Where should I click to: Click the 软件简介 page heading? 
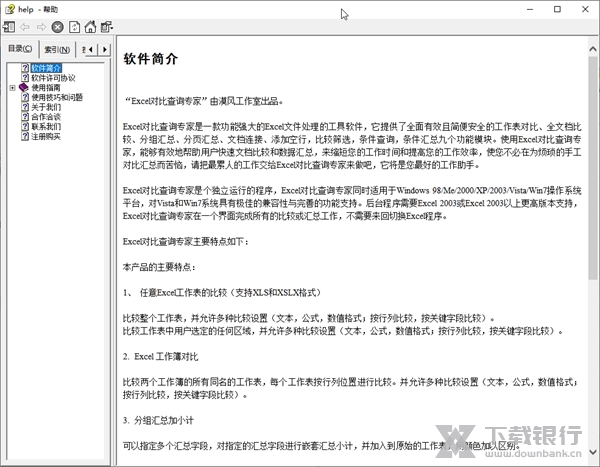pyautogui.click(x=150, y=59)
